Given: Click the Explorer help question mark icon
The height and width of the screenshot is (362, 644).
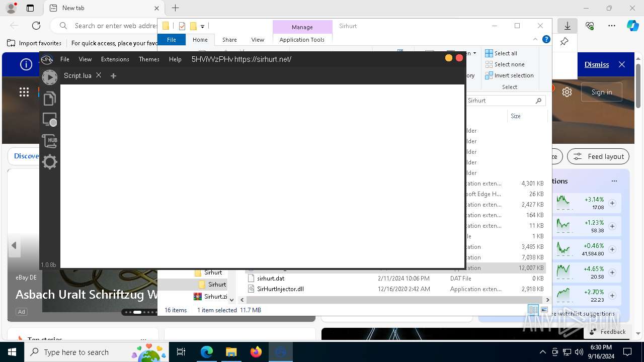Looking at the screenshot, I should [x=546, y=39].
